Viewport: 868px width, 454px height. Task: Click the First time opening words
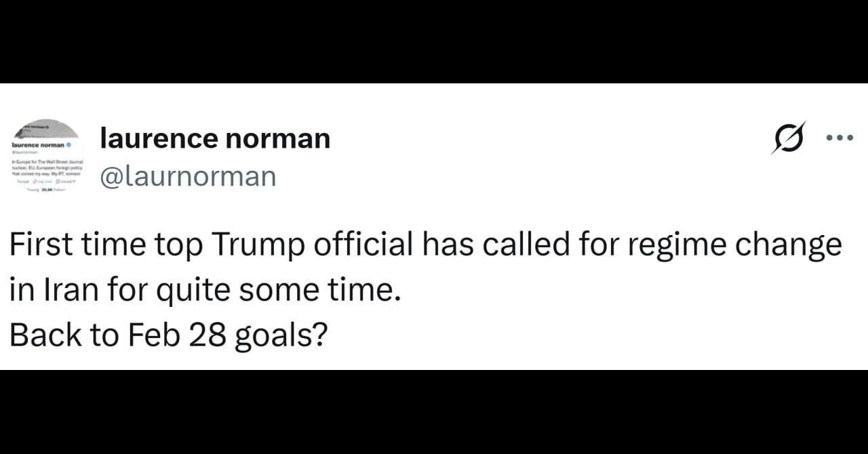(x=77, y=245)
